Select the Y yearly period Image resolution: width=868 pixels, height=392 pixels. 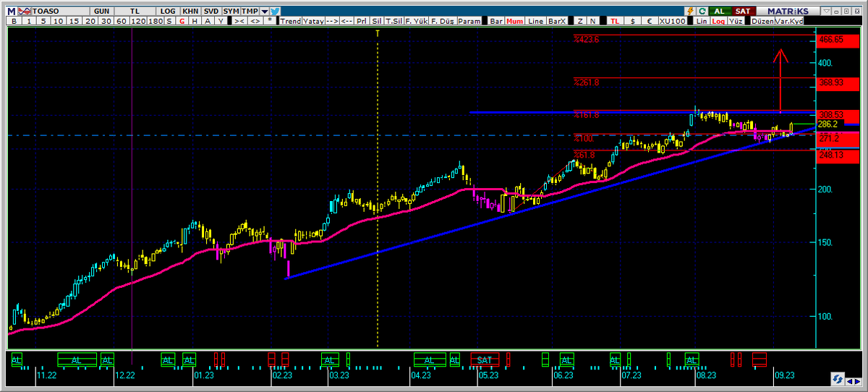(221, 21)
